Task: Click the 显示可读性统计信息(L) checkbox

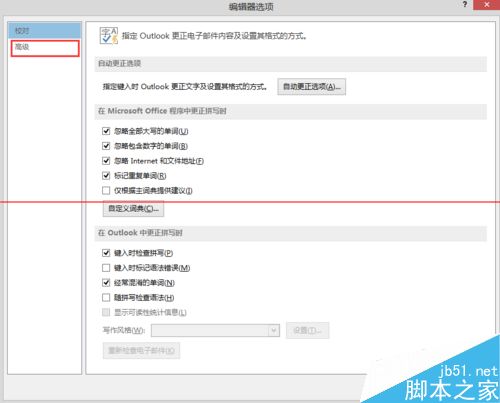Action: (106, 312)
